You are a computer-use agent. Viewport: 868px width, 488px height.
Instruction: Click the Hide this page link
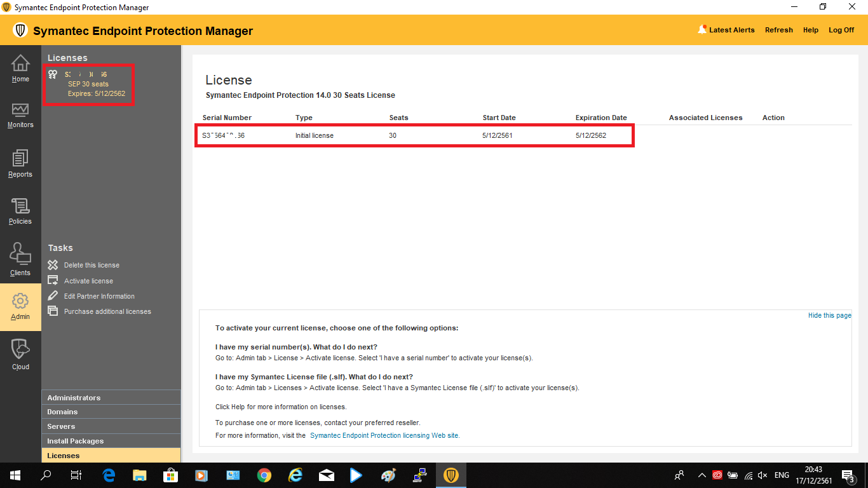829,315
